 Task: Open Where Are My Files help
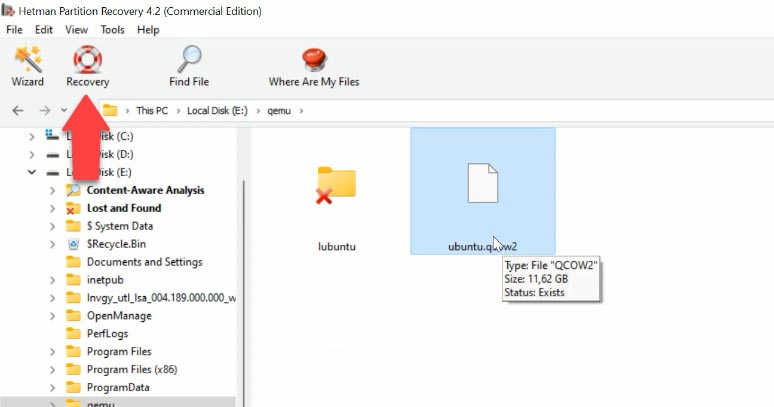[x=314, y=67]
